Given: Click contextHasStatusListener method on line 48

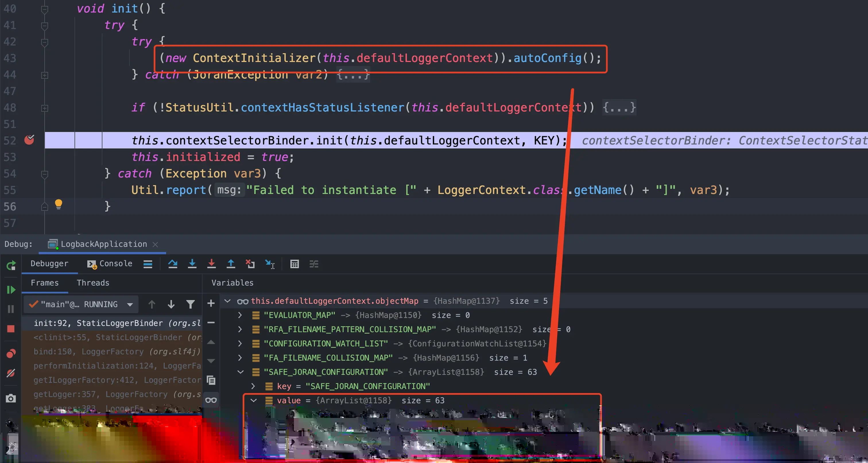Looking at the screenshot, I should tap(322, 107).
